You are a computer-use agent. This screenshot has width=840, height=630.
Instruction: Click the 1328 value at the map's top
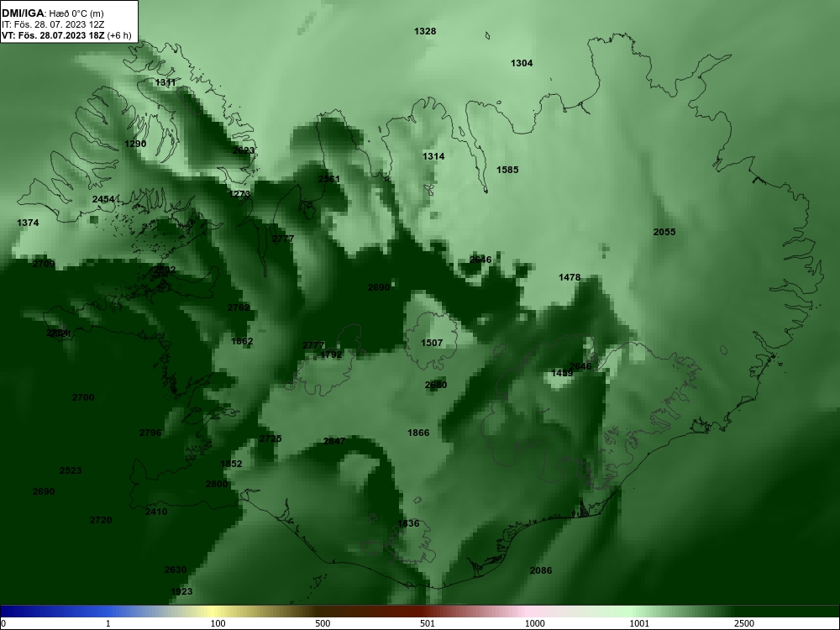[x=425, y=31]
